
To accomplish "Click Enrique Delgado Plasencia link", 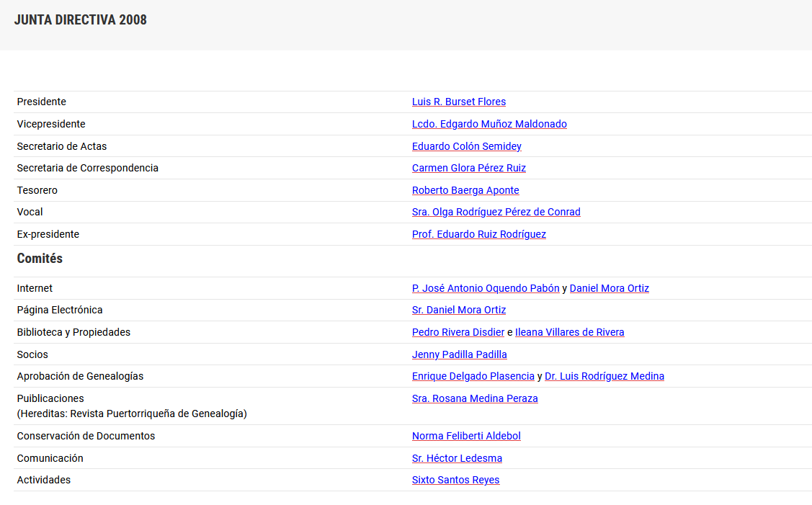I will point(473,376).
